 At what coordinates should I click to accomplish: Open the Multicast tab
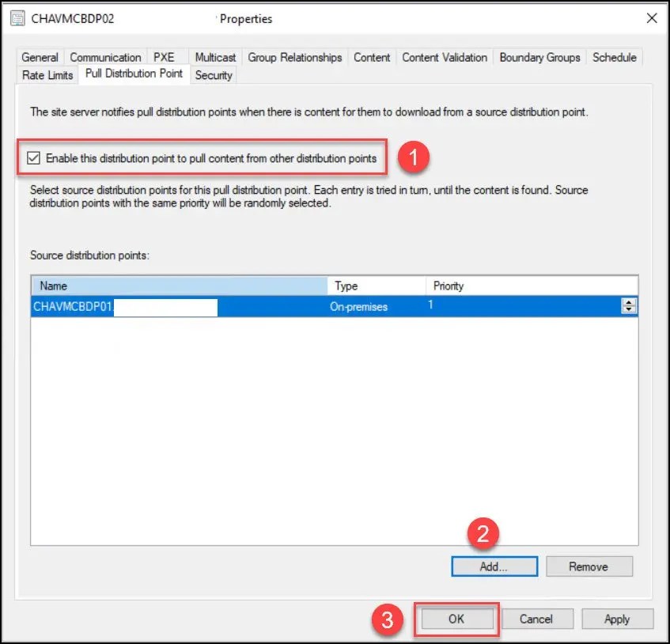click(x=214, y=57)
